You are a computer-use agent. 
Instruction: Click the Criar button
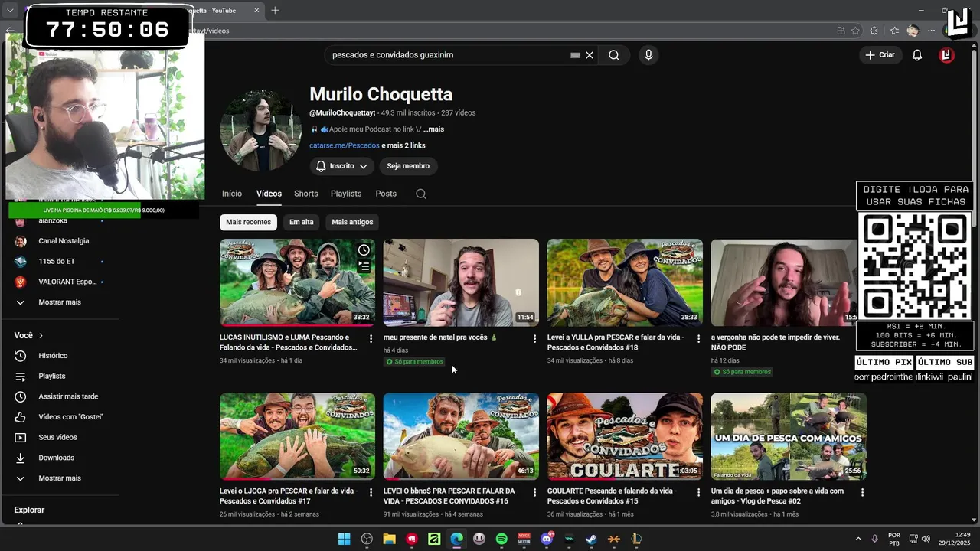click(880, 55)
